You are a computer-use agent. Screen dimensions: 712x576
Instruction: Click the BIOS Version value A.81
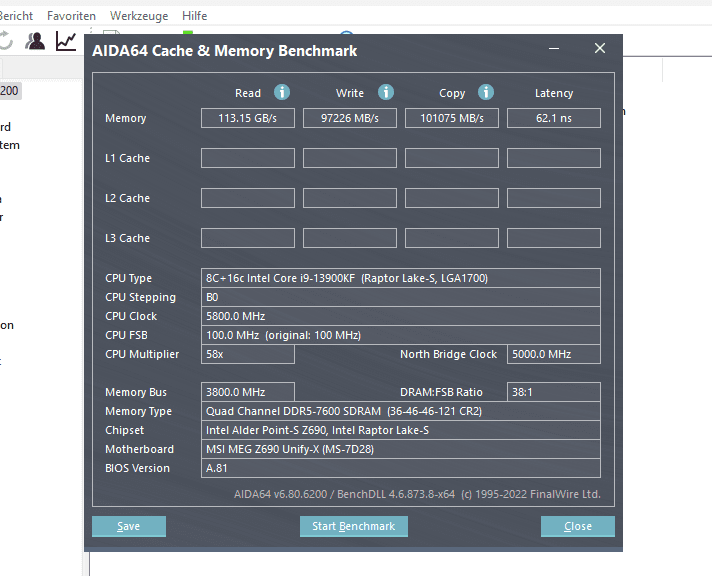tap(400, 468)
